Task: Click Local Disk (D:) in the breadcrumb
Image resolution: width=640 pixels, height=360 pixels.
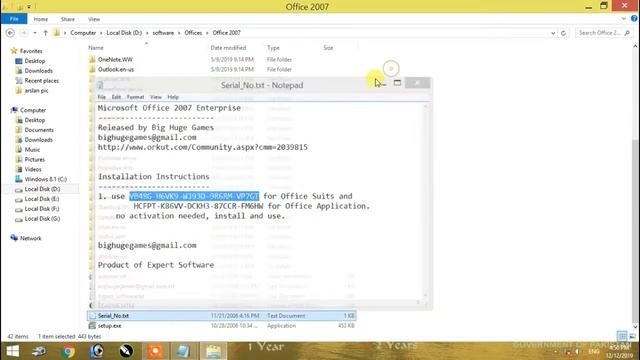Action: coord(124,33)
